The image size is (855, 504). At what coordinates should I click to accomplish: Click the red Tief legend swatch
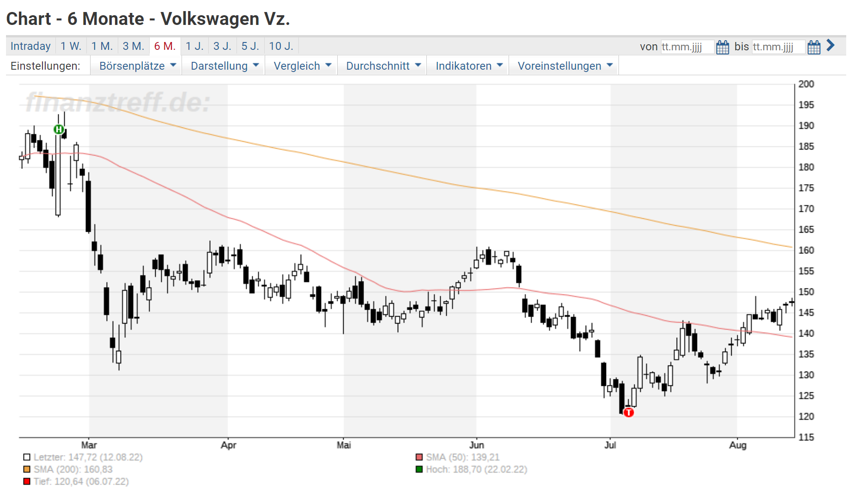(x=27, y=482)
